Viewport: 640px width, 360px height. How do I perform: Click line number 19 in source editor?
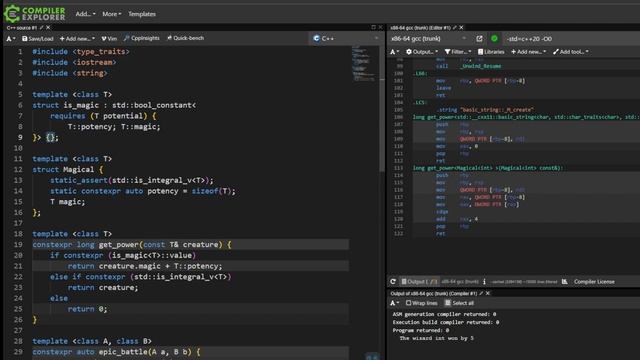[x=18, y=244]
